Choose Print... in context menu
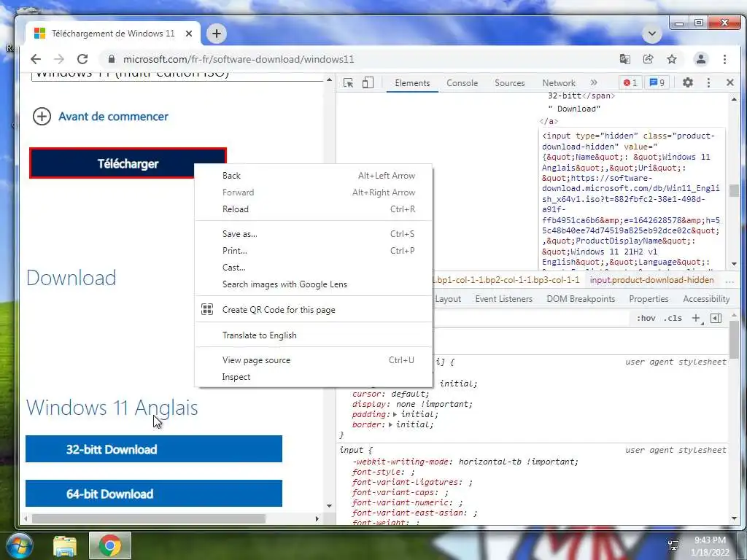Image resolution: width=747 pixels, height=560 pixels. [314, 251]
